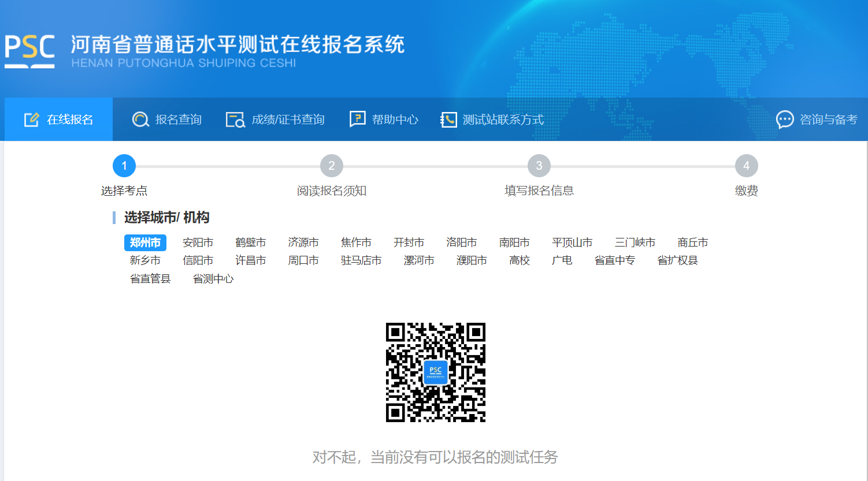Click the 成绩/证书查询 search icon
This screenshot has width=868, height=481.
point(235,120)
